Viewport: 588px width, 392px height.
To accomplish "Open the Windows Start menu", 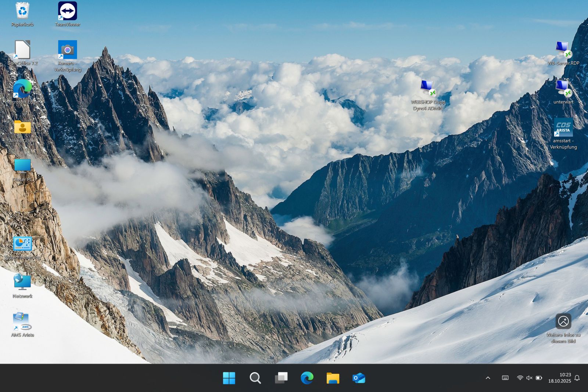I will pyautogui.click(x=229, y=378).
